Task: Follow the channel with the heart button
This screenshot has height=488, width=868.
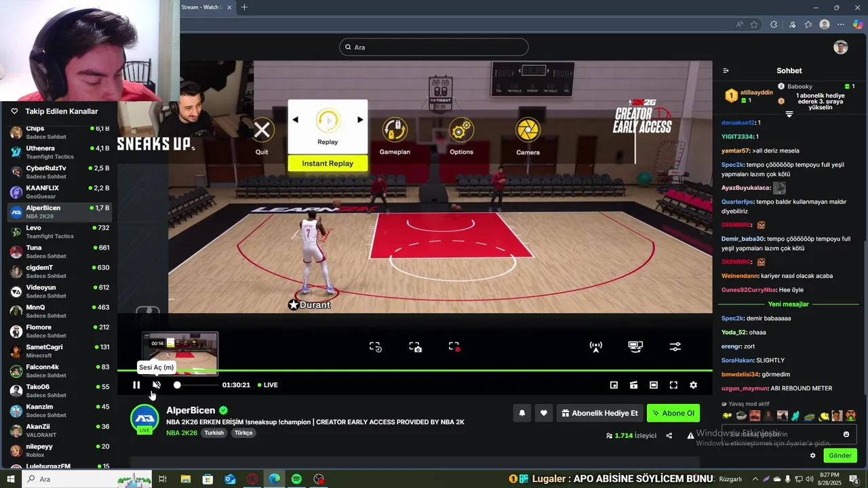Action: pos(544,413)
